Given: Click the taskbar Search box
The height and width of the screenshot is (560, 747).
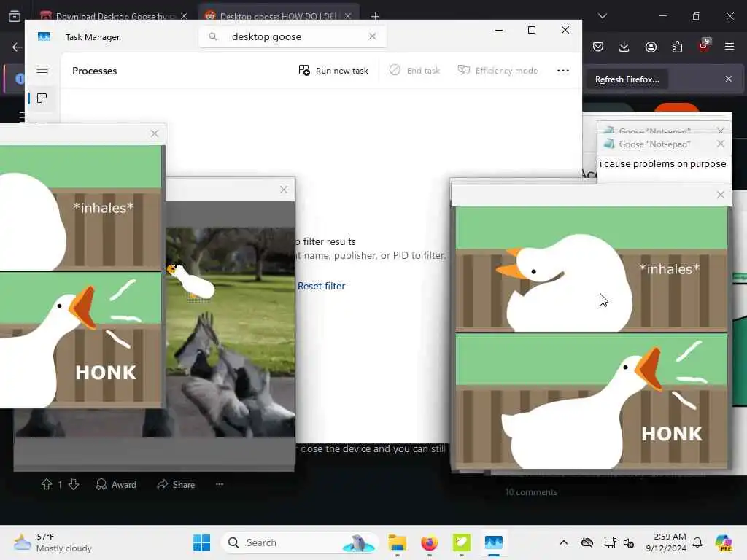Looking at the screenshot, I should 300,542.
